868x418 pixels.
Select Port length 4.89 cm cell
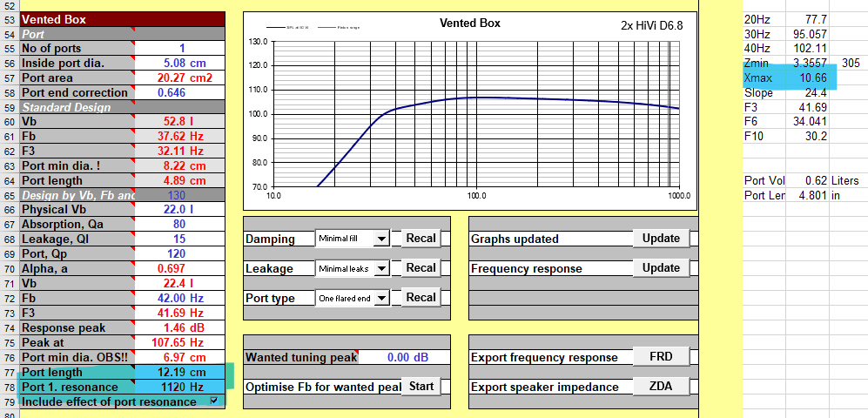(180, 180)
